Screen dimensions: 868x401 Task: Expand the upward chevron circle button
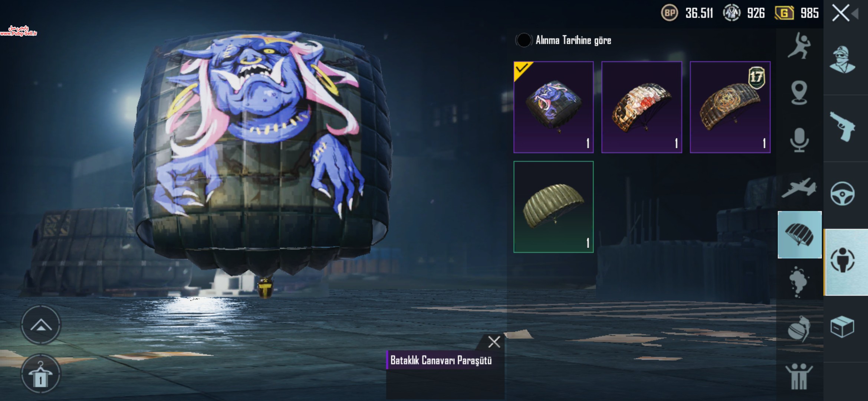pyautogui.click(x=41, y=325)
